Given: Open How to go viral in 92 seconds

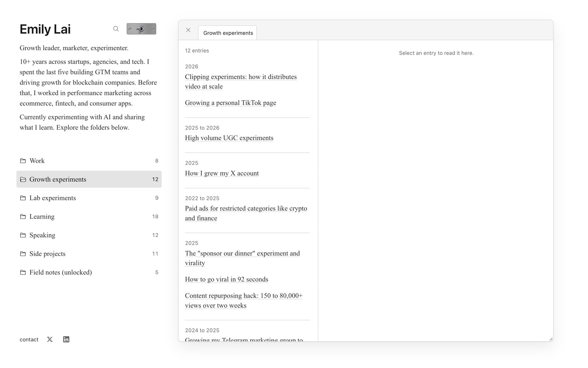Looking at the screenshot, I should pyautogui.click(x=226, y=279).
